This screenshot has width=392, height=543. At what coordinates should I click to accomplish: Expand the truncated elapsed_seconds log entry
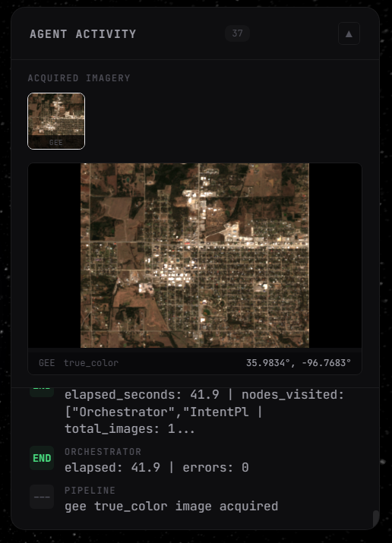(204, 412)
